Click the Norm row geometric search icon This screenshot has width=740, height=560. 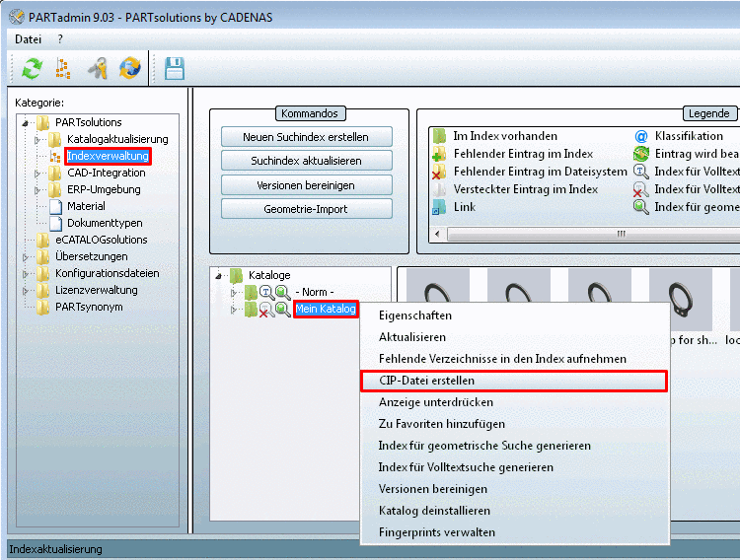[x=283, y=293]
